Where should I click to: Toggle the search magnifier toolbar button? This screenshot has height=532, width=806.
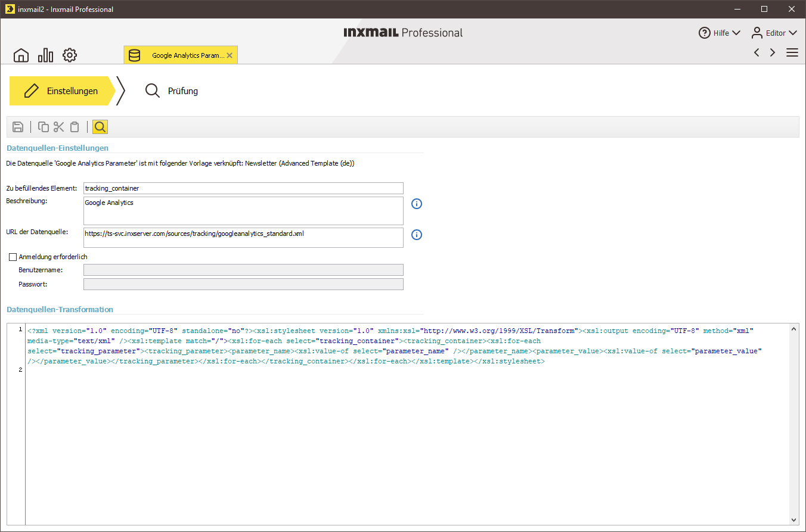click(100, 126)
